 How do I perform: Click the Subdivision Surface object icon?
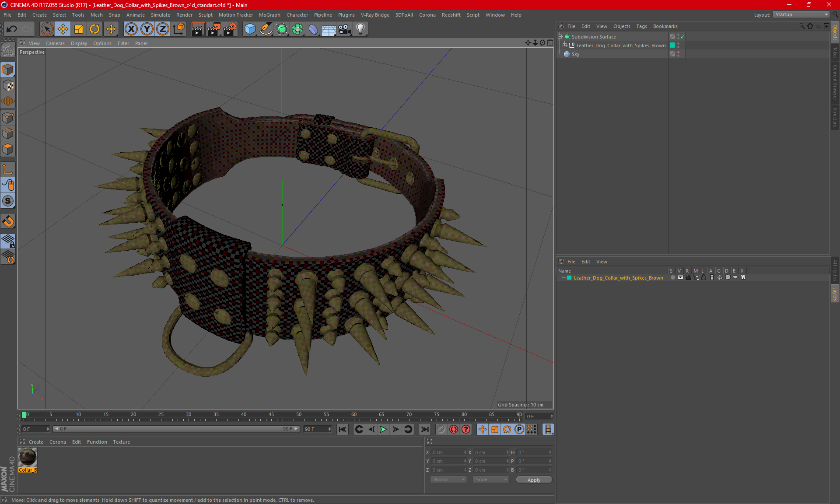point(567,37)
